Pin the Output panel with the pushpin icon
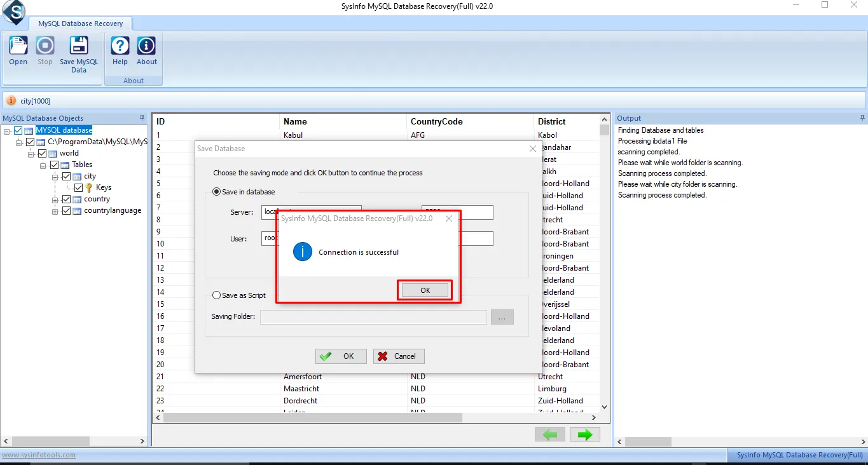868x465 pixels. click(862, 118)
